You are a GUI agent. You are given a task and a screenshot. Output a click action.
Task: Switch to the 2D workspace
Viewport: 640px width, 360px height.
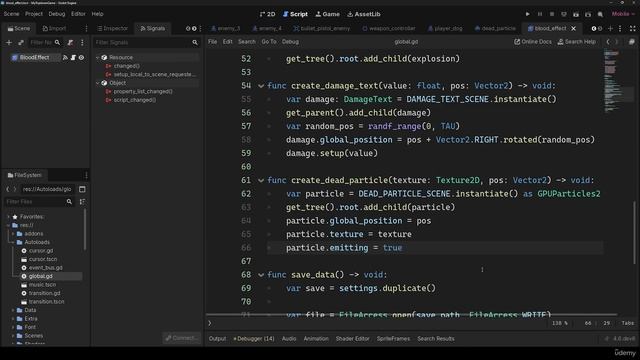(267, 14)
